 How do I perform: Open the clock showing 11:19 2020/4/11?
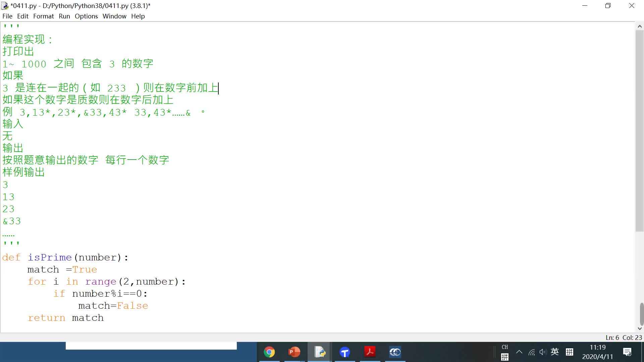[597, 352]
